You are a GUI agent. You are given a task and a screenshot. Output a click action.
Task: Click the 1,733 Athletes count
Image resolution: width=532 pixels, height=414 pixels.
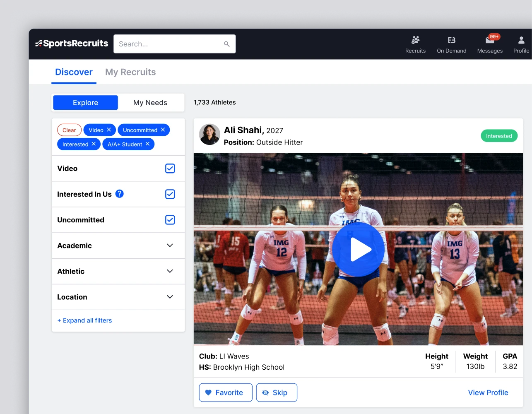214,102
